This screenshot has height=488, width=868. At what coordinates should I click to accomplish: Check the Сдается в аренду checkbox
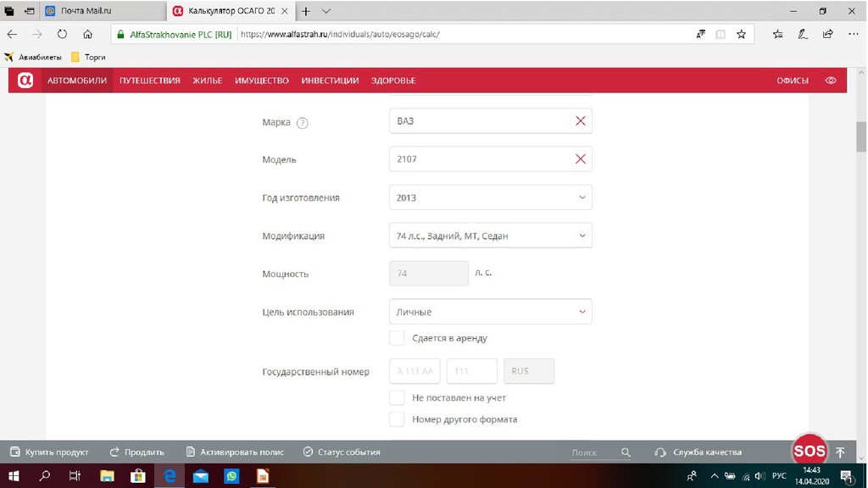[x=397, y=338]
